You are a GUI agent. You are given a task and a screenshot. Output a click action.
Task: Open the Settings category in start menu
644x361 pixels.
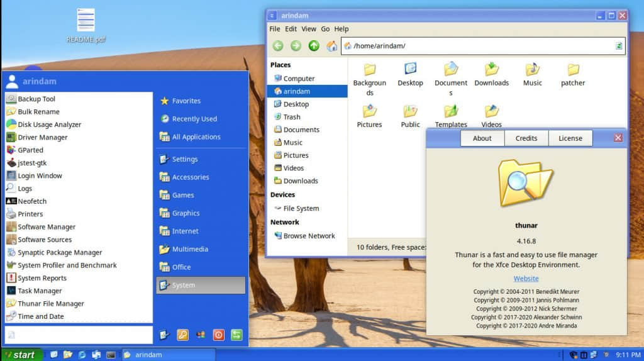point(201,159)
